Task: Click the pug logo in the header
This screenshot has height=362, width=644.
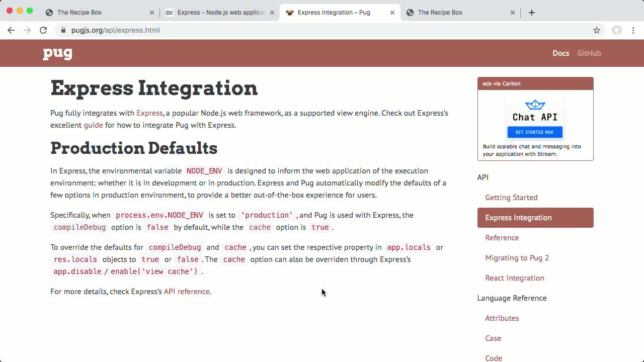Action: coord(57,53)
